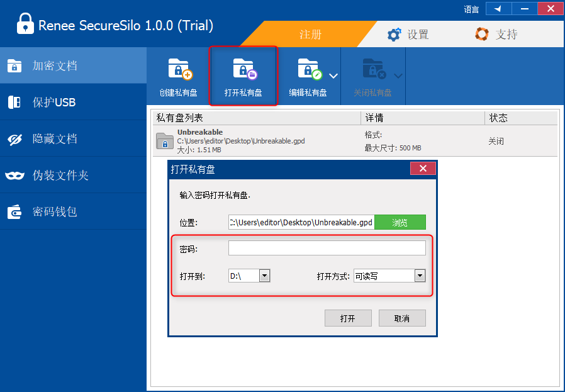This screenshot has width=565, height=392.
Task: Click the Edit Private Disk (编辑私有盘) icon
Action: 310,69
